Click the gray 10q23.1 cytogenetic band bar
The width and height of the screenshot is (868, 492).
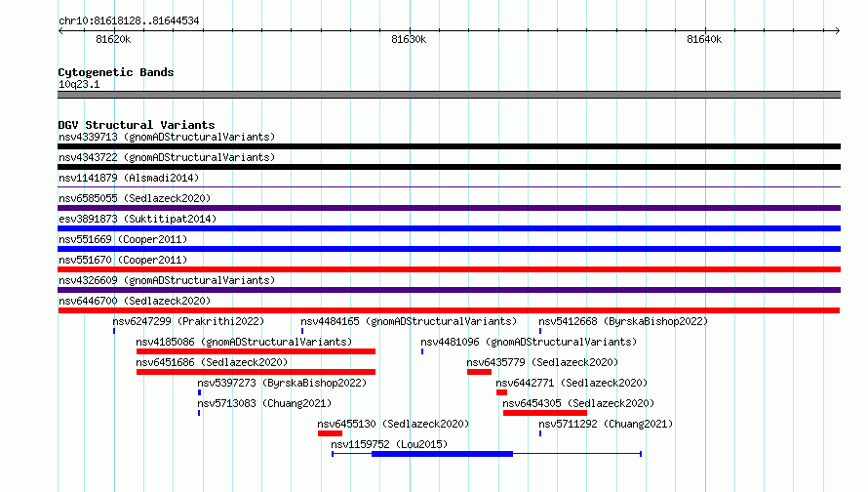(x=449, y=95)
